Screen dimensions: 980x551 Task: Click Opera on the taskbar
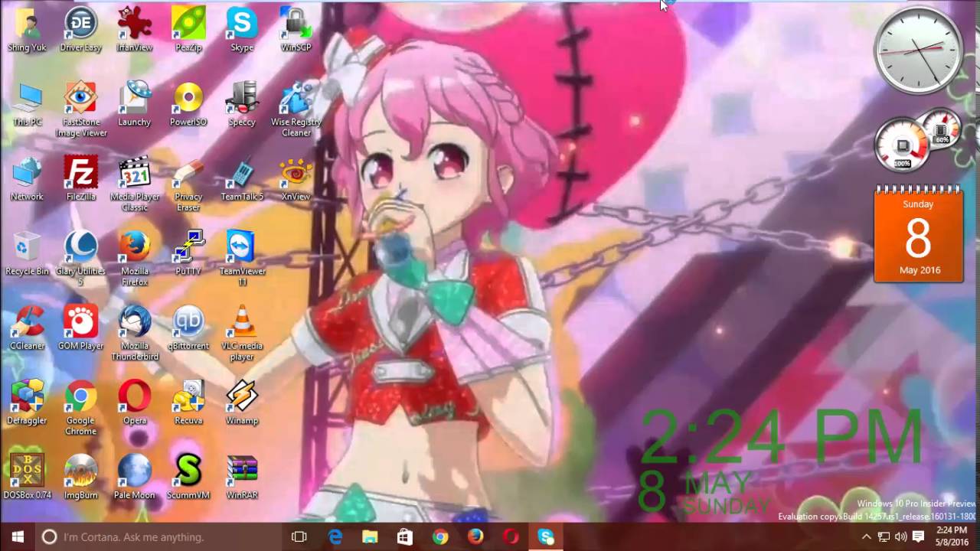pos(511,536)
